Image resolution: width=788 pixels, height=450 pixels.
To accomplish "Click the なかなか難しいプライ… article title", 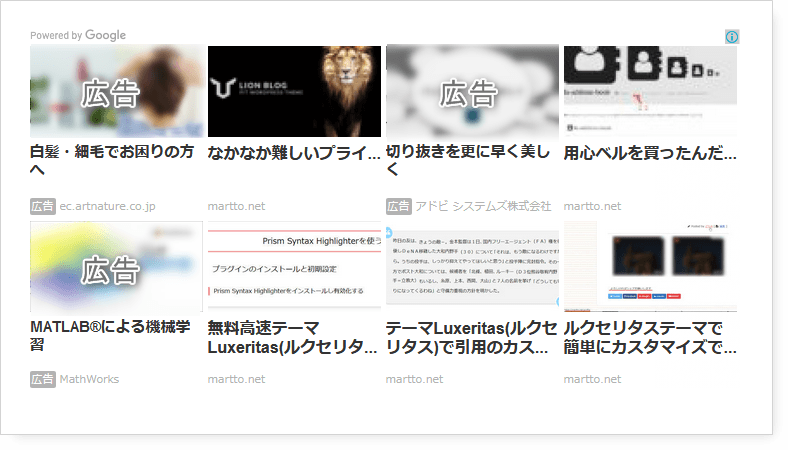I will (294, 153).
